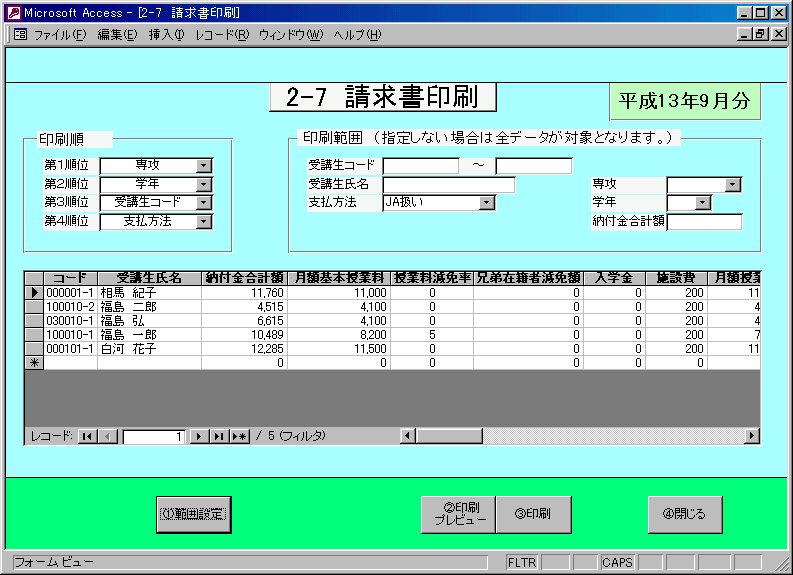Click the new-row asterisk selector
Viewport: 793px width, 575px height.
[34, 363]
